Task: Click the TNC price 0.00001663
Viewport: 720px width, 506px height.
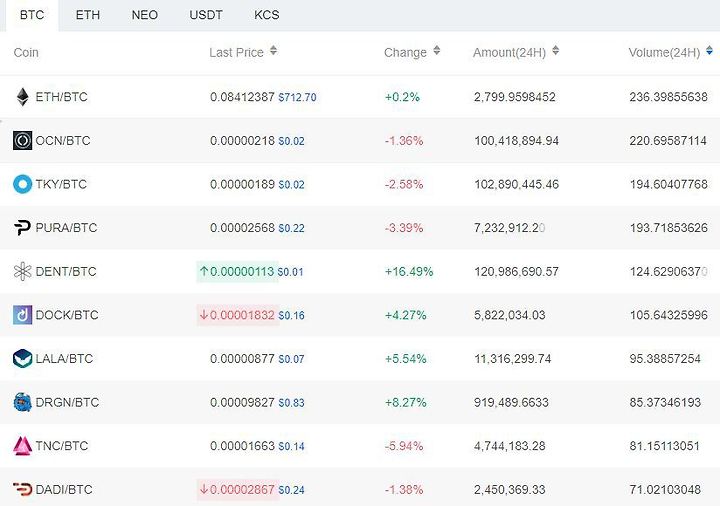Action: [x=242, y=446]
